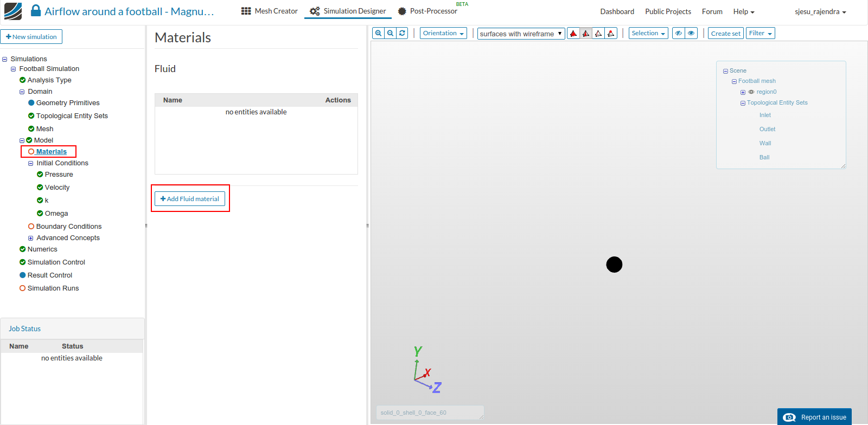Click the Numerics green check icon
Image resolution: width=868 pixels, height=425 pixels.
(23, 249)
